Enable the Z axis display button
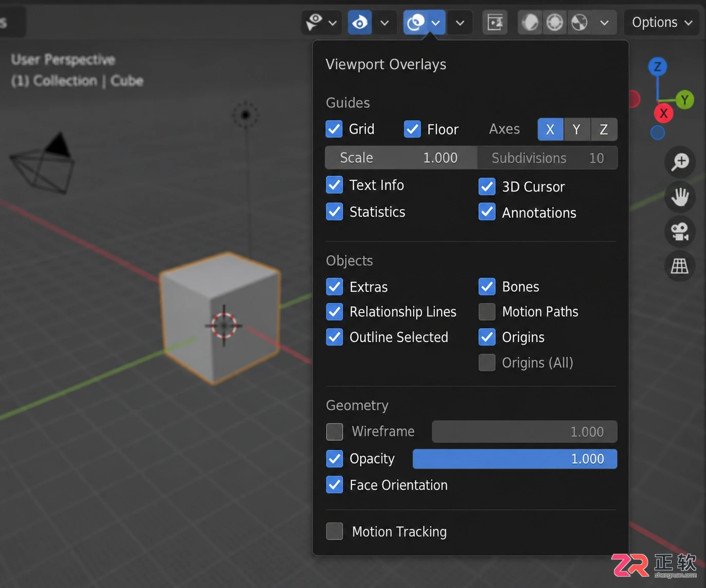 click(604, 129)
